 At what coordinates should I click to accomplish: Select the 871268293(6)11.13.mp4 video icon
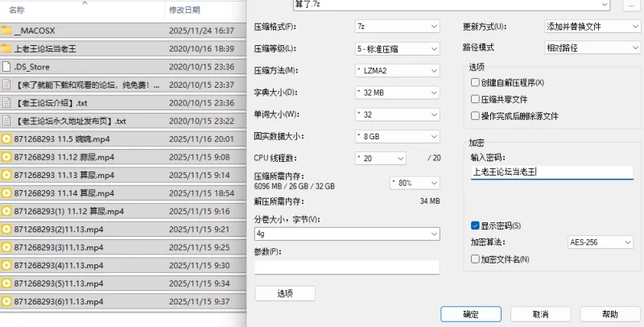coord(6,301)
